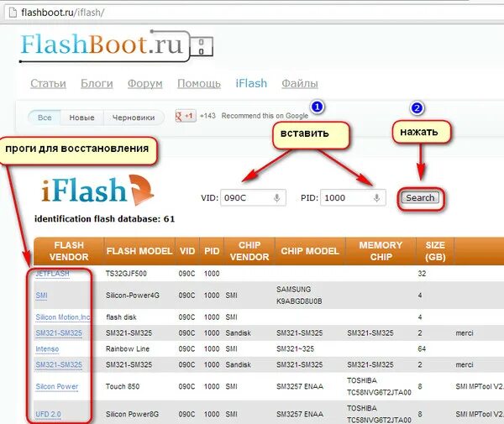This screenshot has height=424, width=504.
Task: Click the FLASH MODEL column header
Action: pos(139,251)
